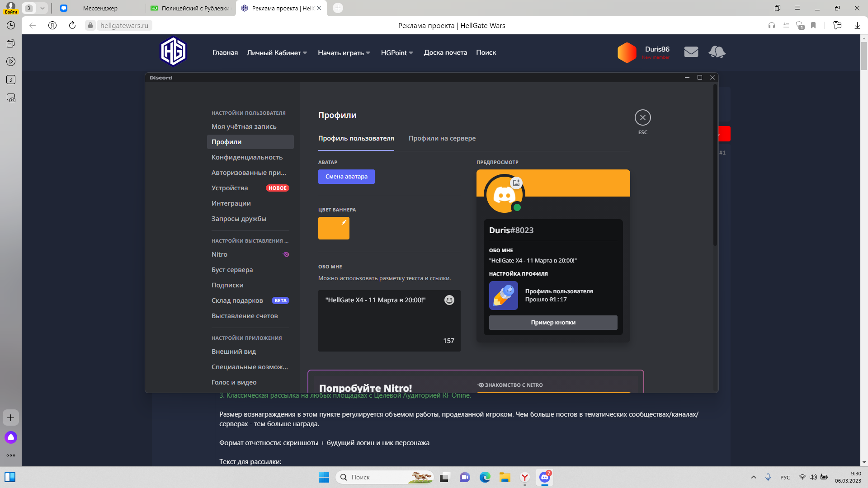Open Голос и видео settings
868x488 pixels.
click(250, 382)
